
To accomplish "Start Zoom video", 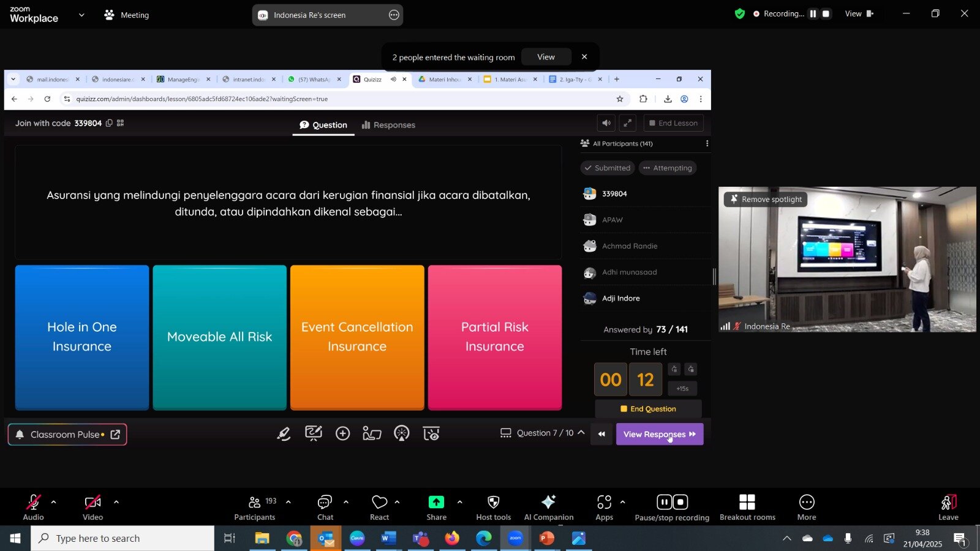I will pos(93,508).
